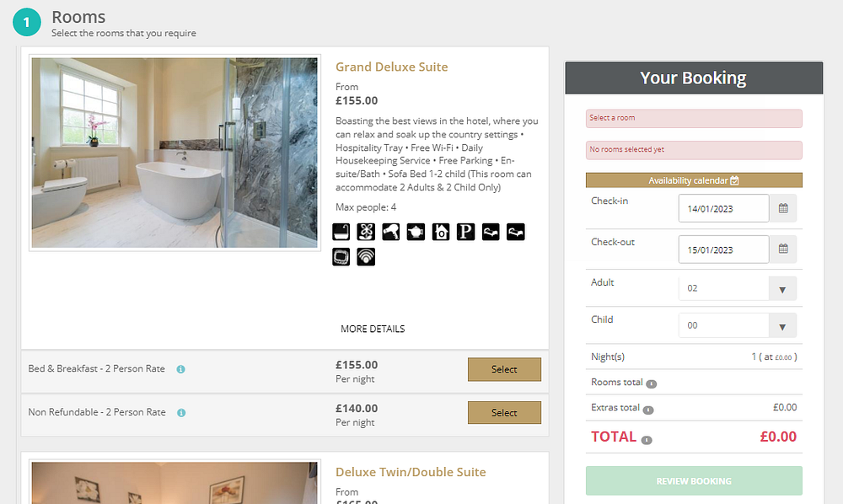Select the £155.00 Bed & Breakfast rate
The width and height of the screenshot is (843, 504).
tap(504, 369)
